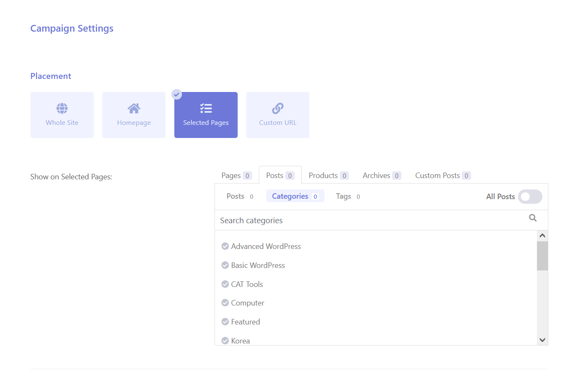Click the house icon on Homepage
The width and height of the screenshot is (588, 381).
pos(134,108)
